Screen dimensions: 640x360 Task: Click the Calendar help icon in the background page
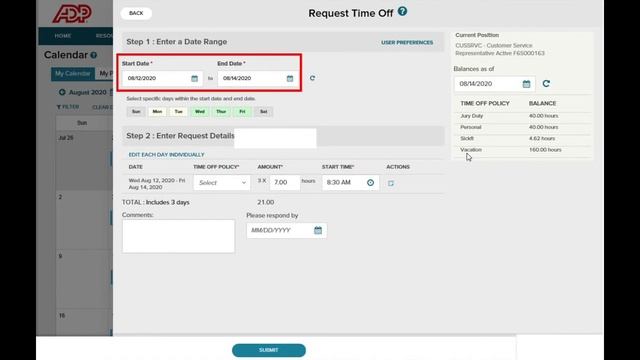[94, 55]
